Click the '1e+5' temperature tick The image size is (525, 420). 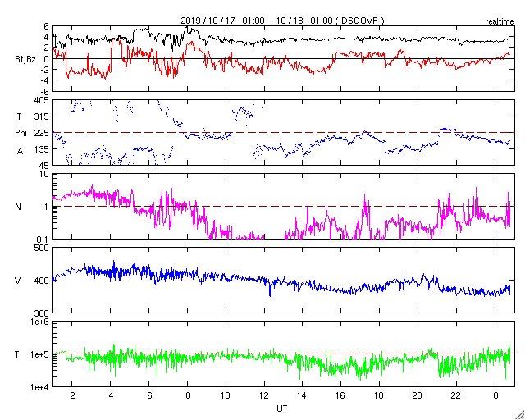pyautogui.click(x=41, y=354)
